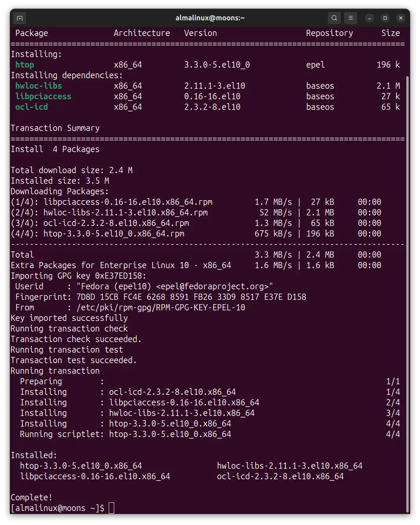This screenshot has height=525, width=420.
Task: Click Installing hwloc-libs 3/4 line
Action: coord(210,413)
